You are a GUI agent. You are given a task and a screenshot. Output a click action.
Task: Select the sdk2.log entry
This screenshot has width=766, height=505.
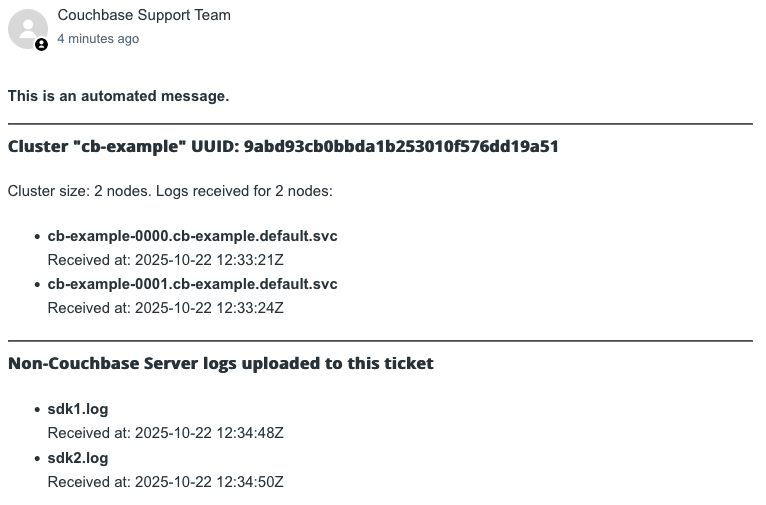(x=78, y=458)
